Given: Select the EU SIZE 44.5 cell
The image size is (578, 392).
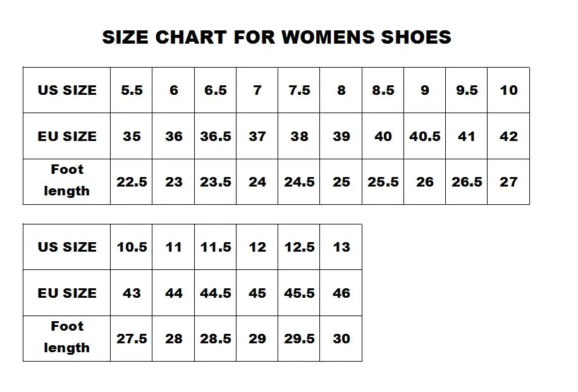Looking at the screenshot, I should (215, 293).
